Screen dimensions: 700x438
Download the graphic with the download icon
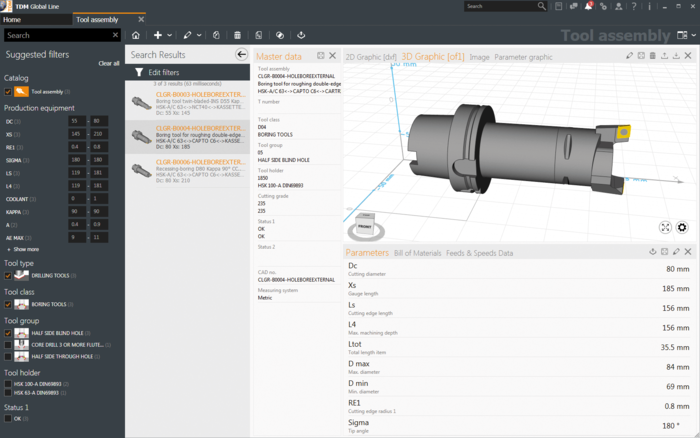point(676,56)
